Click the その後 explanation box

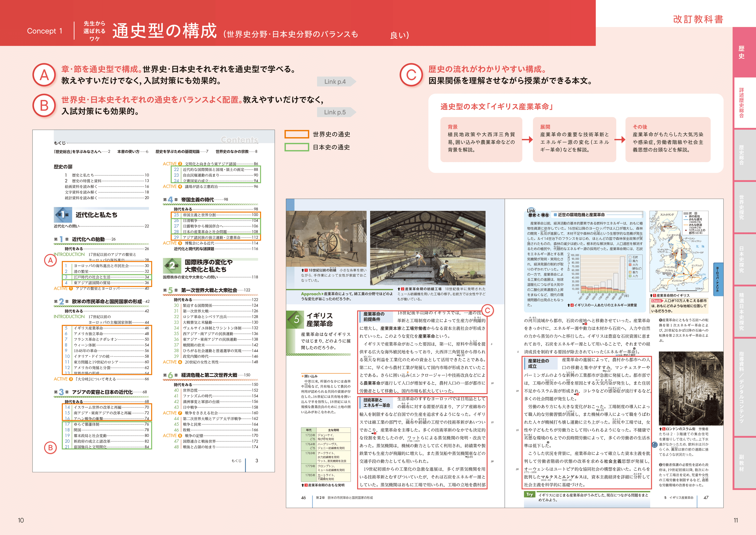(668, 140)
